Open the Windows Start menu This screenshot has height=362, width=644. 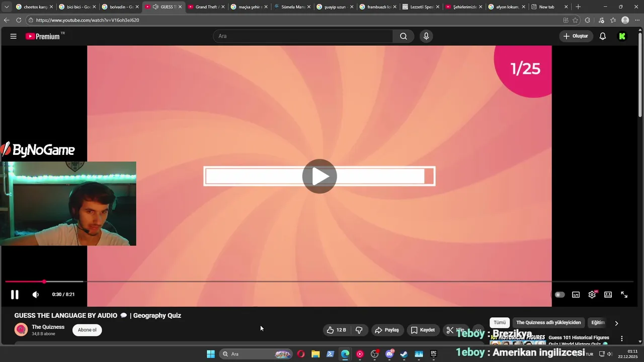(x=211, y=354)
